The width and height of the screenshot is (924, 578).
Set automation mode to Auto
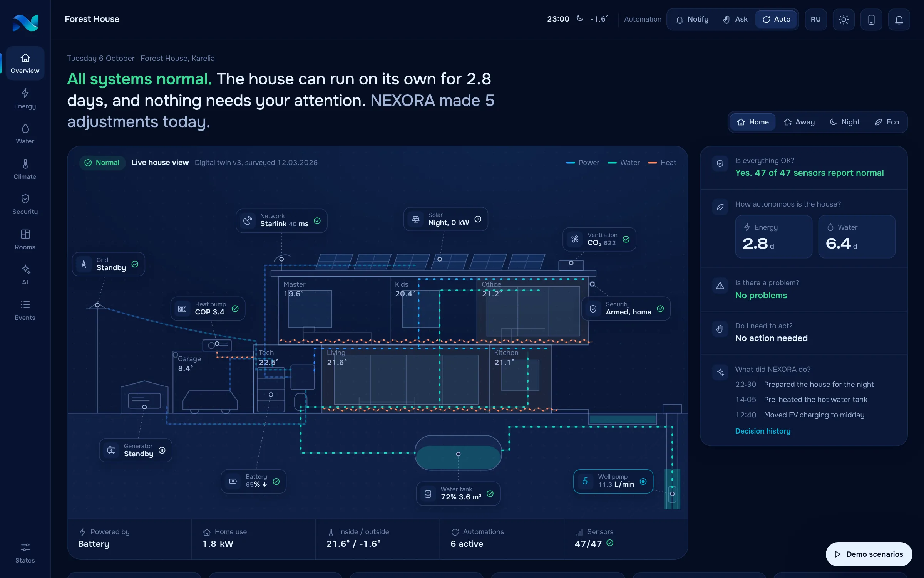(776, 19)
